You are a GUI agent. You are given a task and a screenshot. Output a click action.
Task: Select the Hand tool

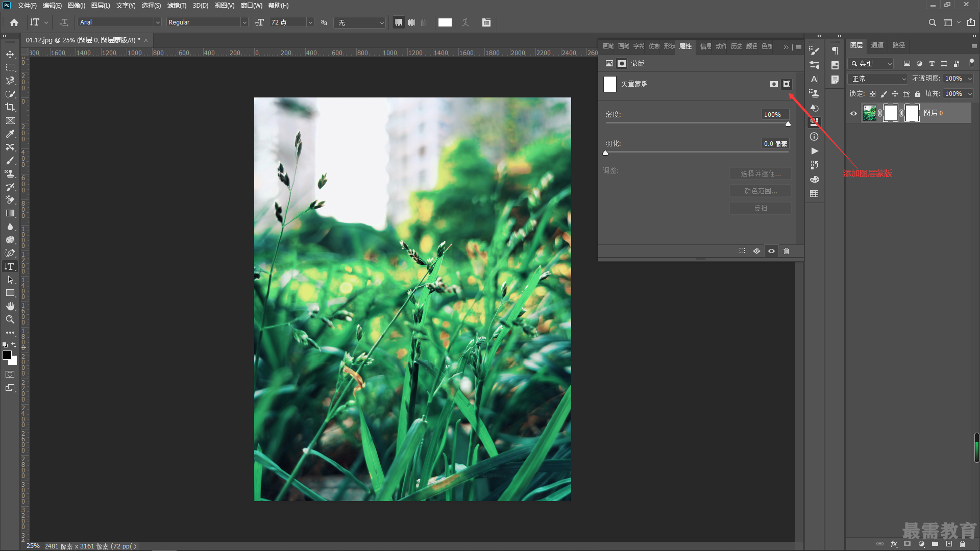(x=10, y=306)
